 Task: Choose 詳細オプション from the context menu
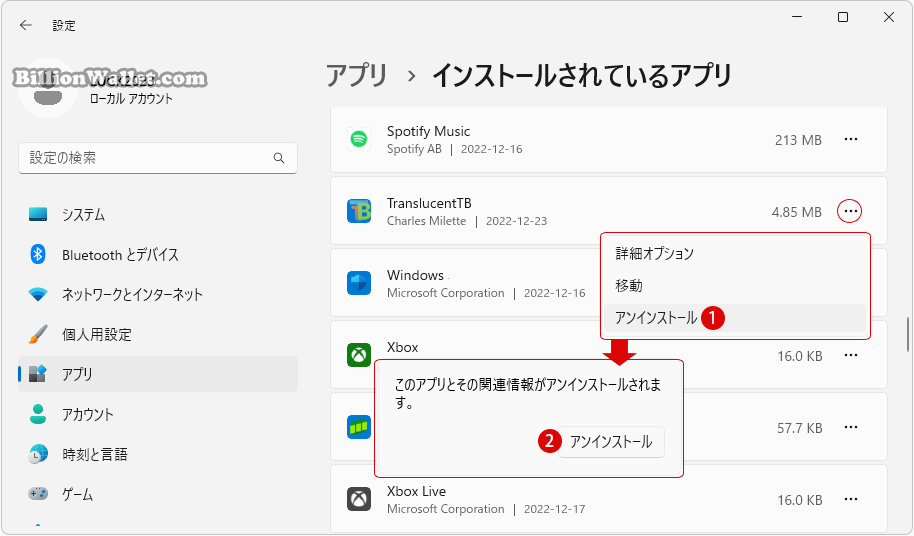click(x=735, y=253)
